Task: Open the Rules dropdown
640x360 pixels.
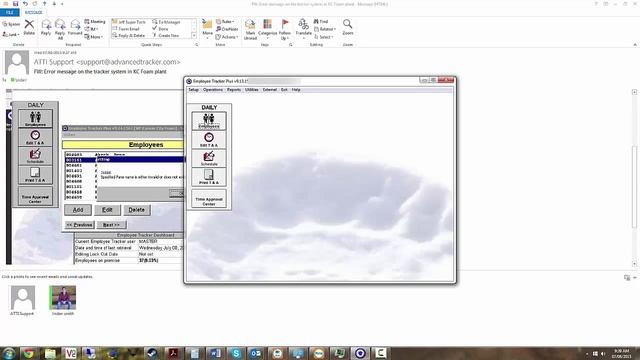Action: (x=225, y=21)
